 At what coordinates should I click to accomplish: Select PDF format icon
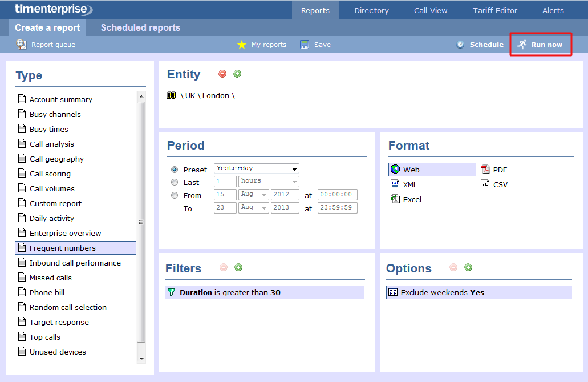(485, 170)
